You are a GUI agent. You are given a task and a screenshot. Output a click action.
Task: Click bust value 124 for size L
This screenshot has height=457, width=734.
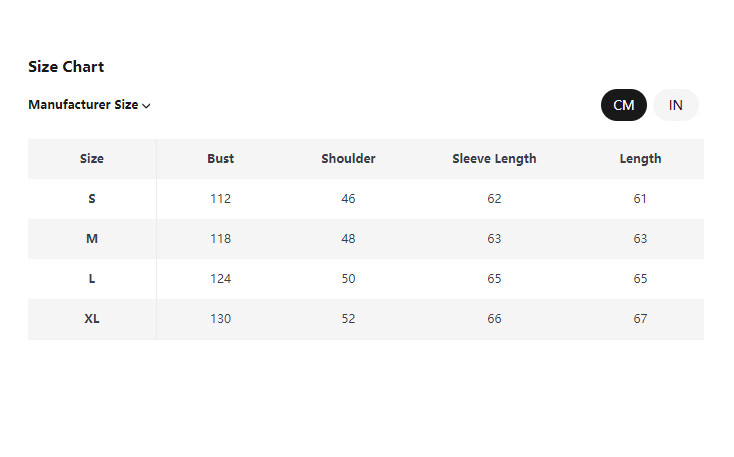[221, 279]
